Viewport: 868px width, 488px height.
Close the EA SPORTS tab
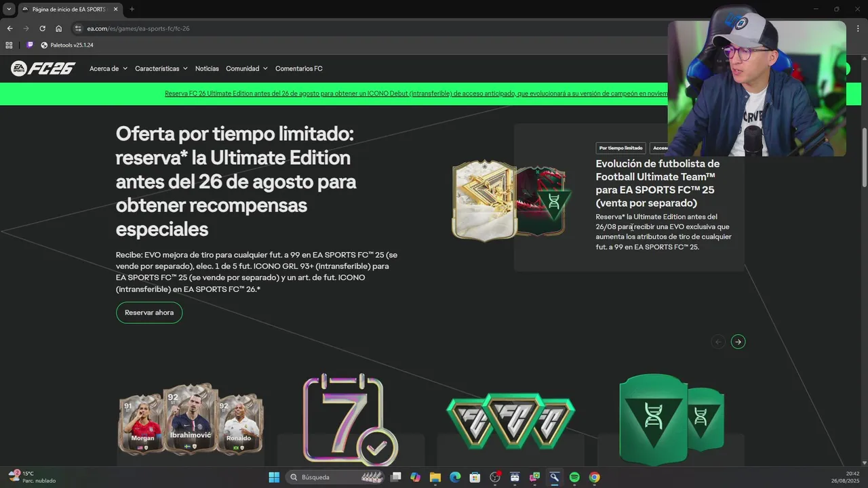pos(116,9)
